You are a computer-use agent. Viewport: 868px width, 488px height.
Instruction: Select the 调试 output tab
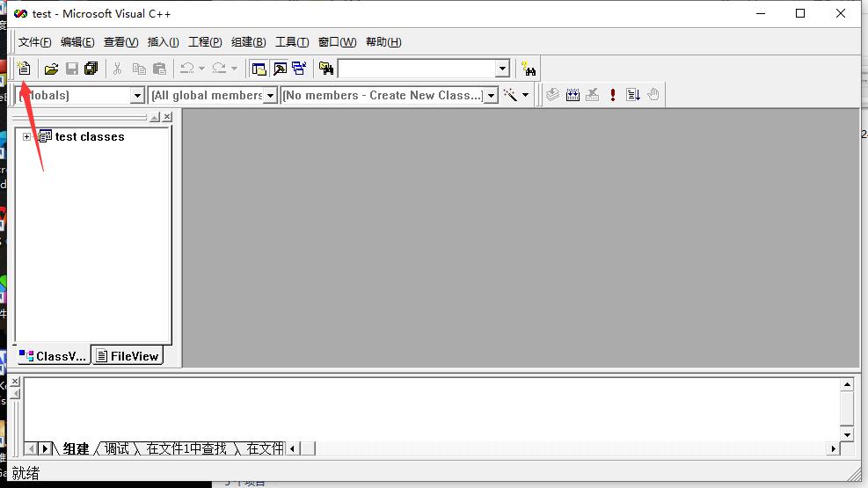tap(117, 448)
